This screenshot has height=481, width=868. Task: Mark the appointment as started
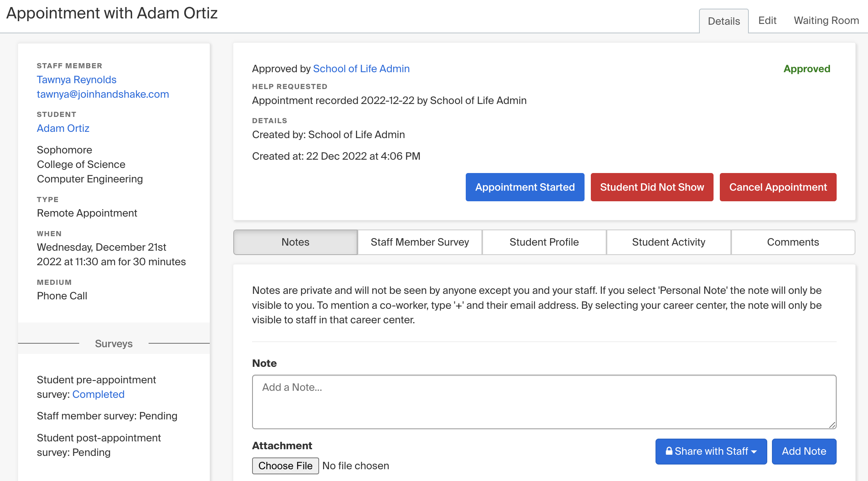pyautogui.click(x=525, y=187)
